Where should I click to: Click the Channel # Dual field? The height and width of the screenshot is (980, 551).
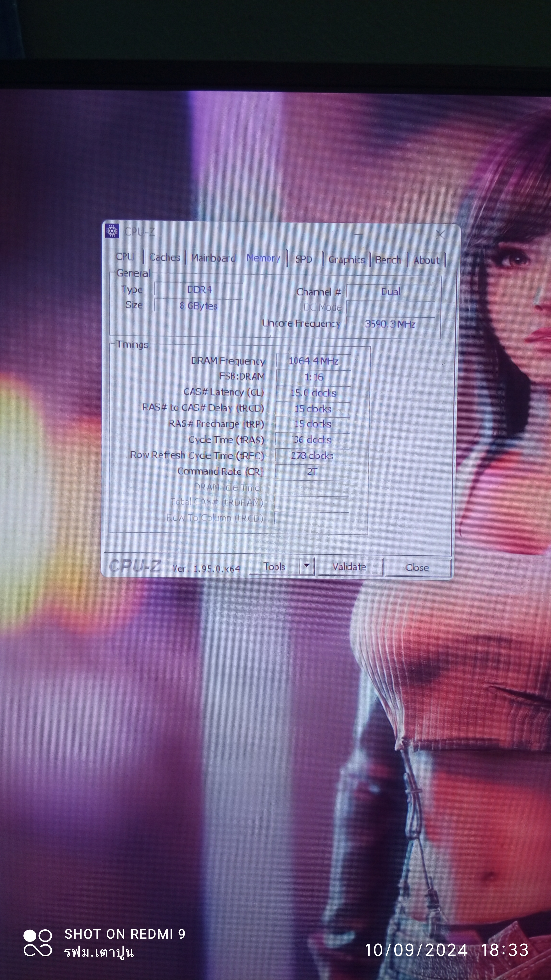tap(390, 292)
